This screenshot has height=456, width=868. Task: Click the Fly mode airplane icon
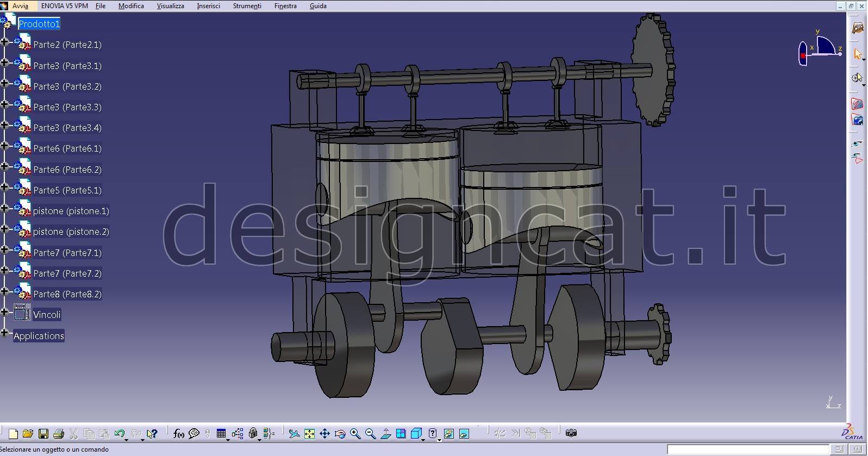point(294,434)
